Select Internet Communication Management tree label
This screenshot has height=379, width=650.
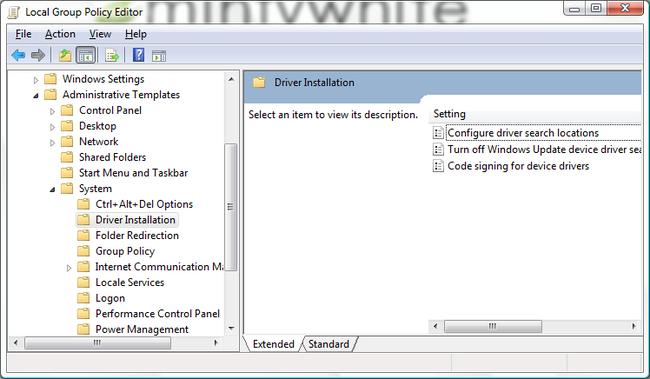(x=159, y=267)
